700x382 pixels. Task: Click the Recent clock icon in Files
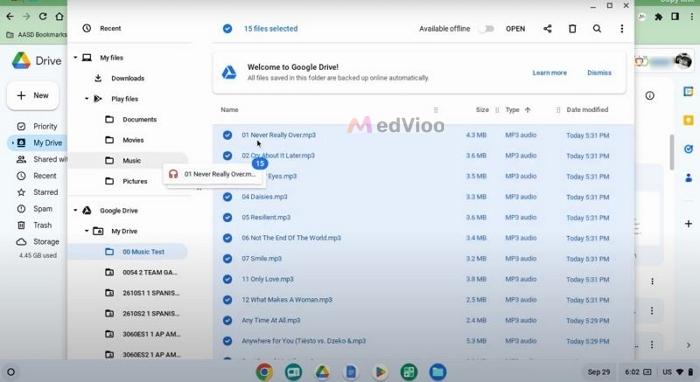(x=87, y=28)
